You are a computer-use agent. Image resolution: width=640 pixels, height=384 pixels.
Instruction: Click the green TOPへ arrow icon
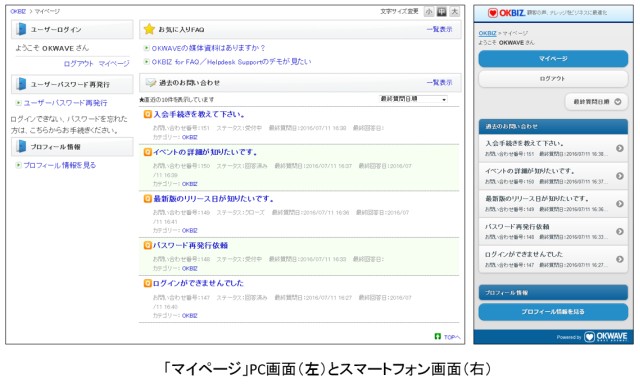[x=438, y=336]
